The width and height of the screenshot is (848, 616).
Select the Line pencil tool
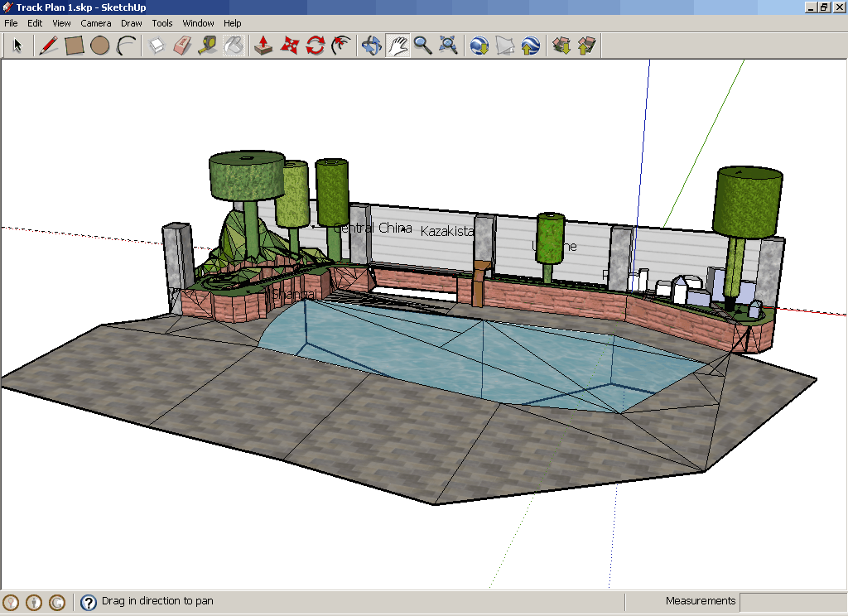point(49,46)
